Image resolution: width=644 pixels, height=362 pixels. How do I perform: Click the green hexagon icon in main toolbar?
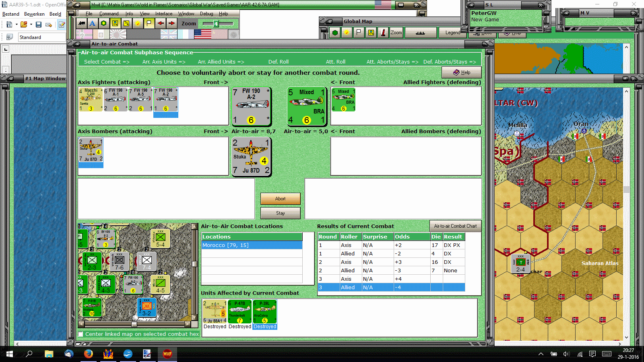pyautogui.click(x=104, y=23)
